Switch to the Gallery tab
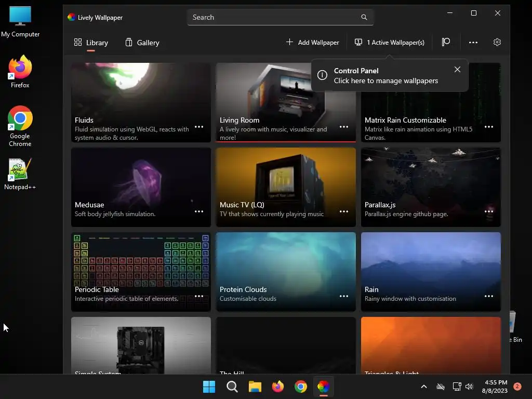The width and height of the screenshot is (532, 399). [142, 43]
